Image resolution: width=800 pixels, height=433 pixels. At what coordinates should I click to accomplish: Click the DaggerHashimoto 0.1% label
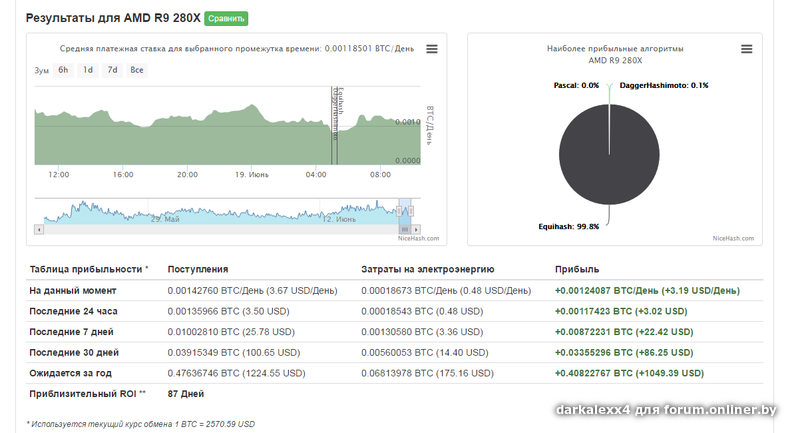tap(664, 85)
